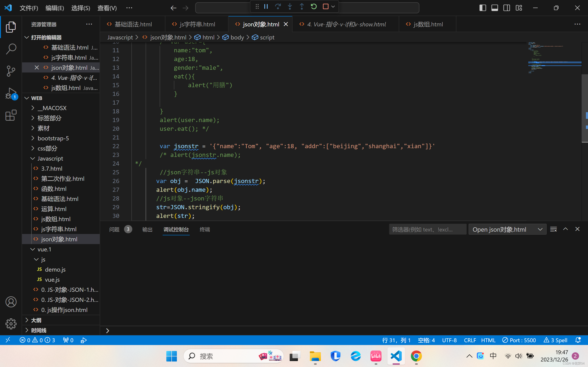Open the Manage gear icon
Image resolution: width=588 pixels, height=367 pixels.
click(11, 324)
